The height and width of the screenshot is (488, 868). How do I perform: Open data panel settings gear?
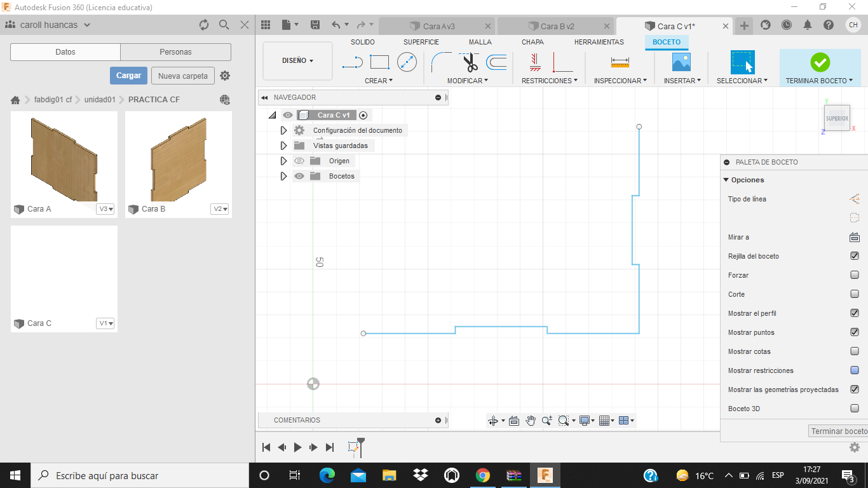pyautogui.click(x=225, y=76)
